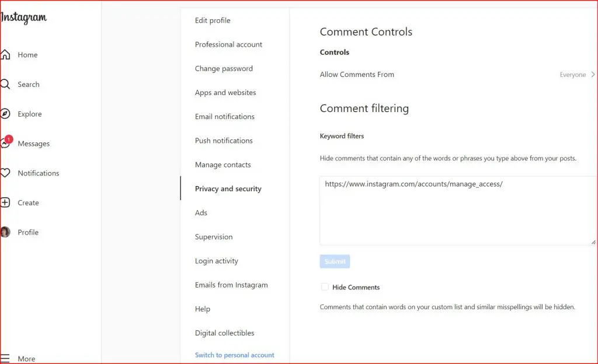This screenshot has height=364, width=598.
Task: Open Digital collectibles settings
Action: point(224,333)
